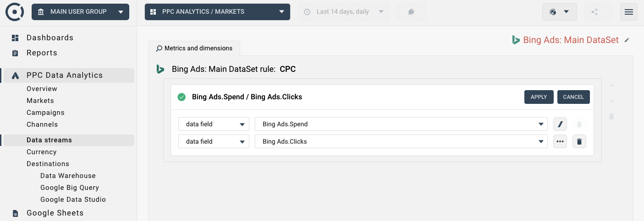
Task: Go to the Channels page
Action: 42,124
